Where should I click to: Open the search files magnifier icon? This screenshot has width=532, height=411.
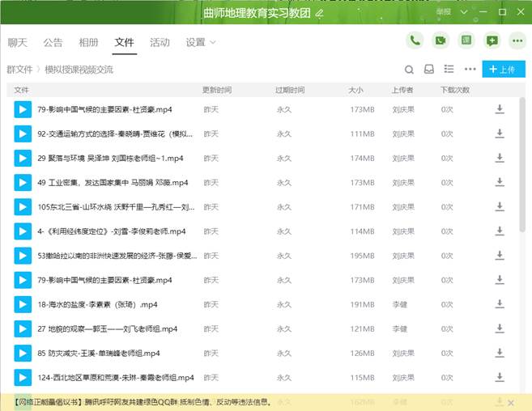(410, 70)
